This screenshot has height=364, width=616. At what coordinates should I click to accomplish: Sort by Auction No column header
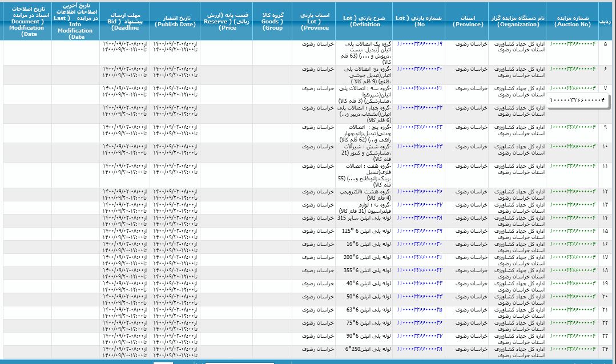572,21
